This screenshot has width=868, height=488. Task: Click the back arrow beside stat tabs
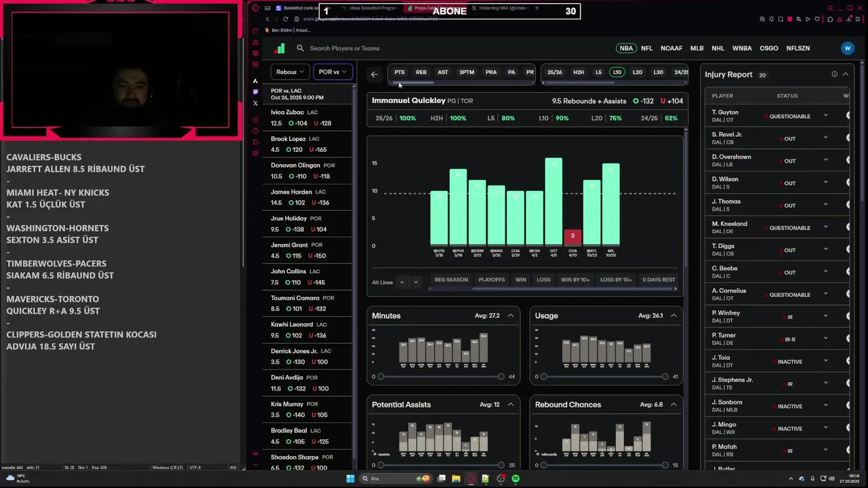click(x=374, y=75)
